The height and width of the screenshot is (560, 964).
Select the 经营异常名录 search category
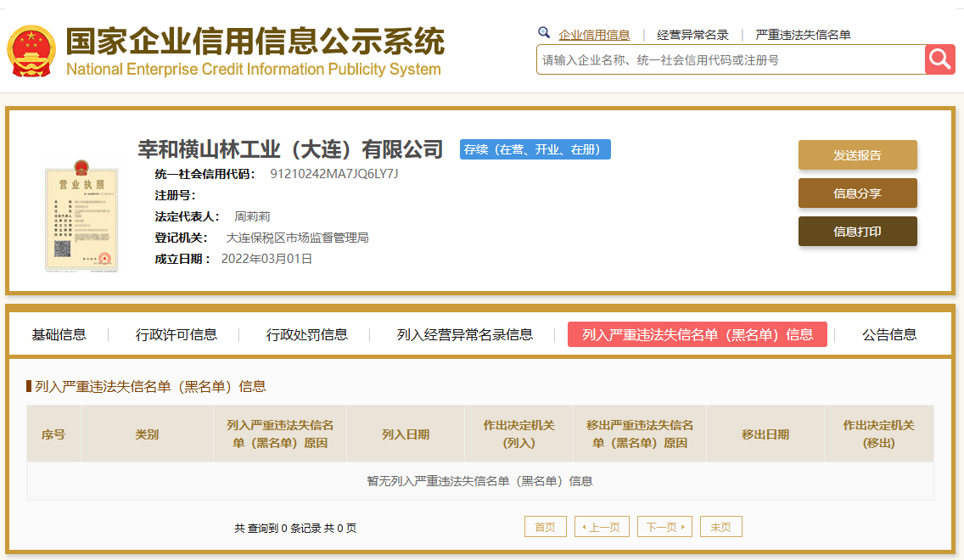692,35
